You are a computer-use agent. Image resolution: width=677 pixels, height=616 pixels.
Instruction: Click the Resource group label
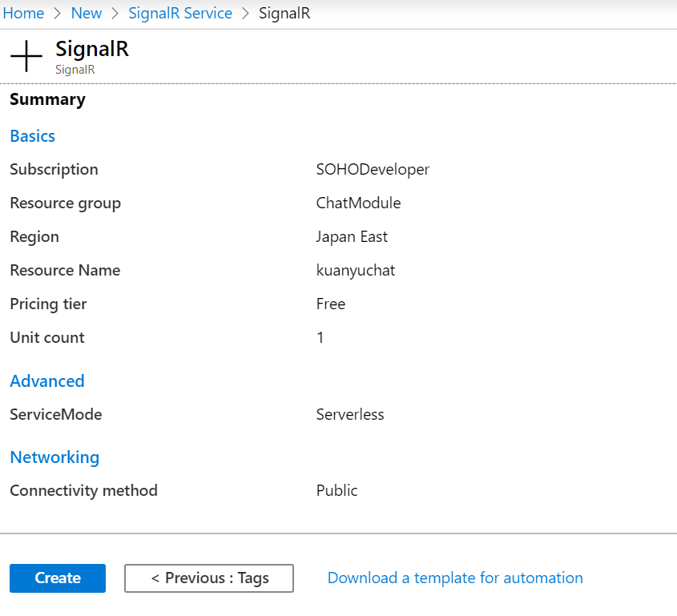point(65,203)
